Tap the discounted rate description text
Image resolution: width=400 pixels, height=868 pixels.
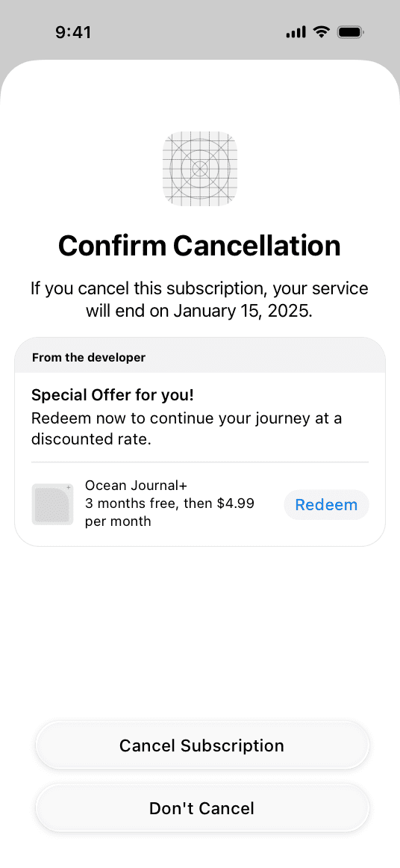pyautogui.click(x=187, y=429)
